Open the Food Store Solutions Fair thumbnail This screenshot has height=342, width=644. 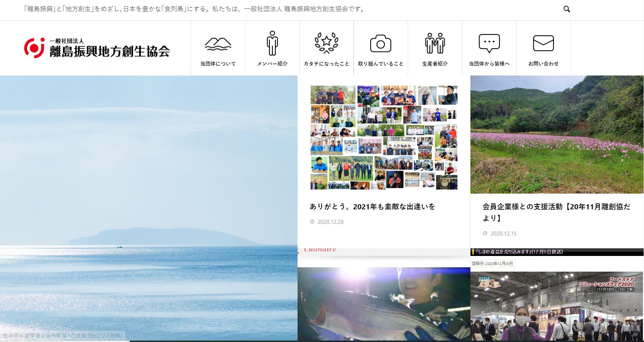coord(557,306)
